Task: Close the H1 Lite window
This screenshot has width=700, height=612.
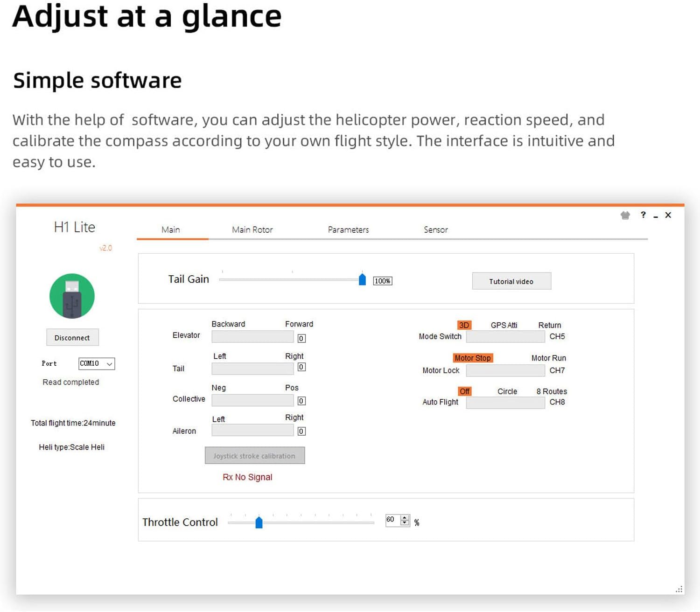Action: (668, 215)
